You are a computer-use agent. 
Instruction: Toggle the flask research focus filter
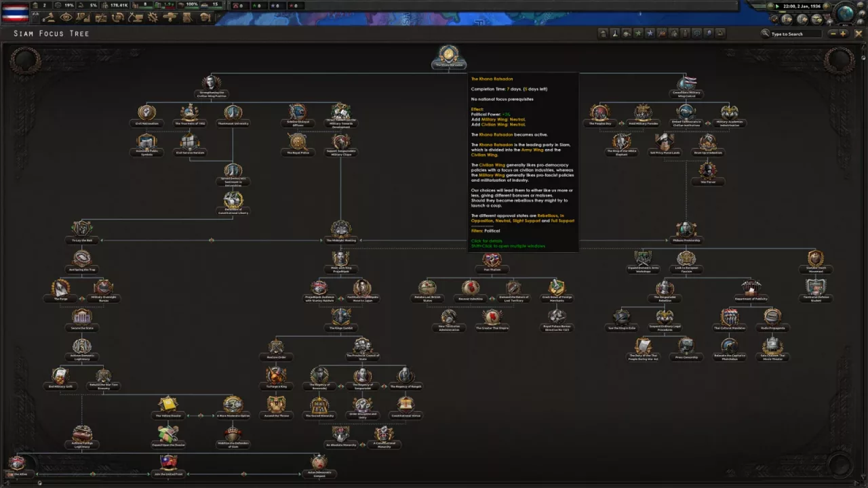coord(614,33)
